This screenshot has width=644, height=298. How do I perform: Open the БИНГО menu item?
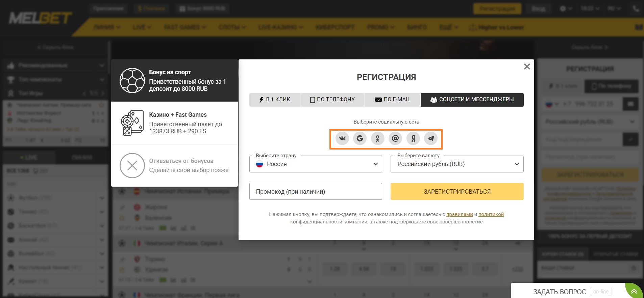point(417,27)
